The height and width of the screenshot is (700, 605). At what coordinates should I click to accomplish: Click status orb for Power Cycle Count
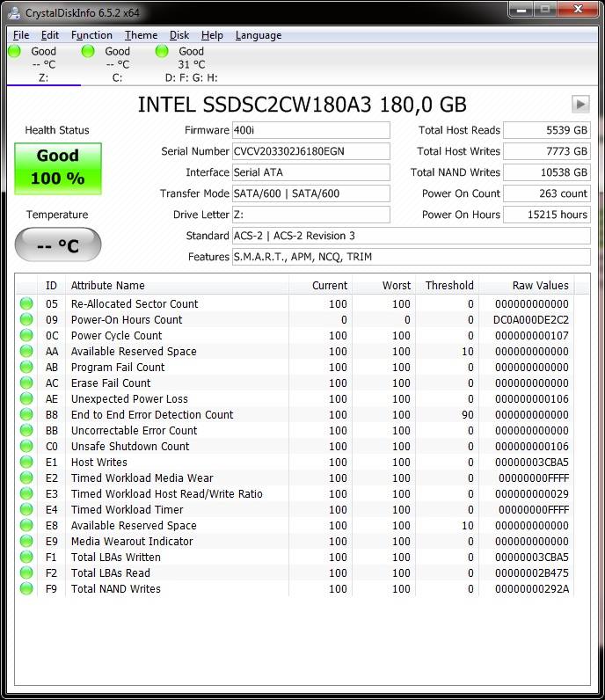(x=26, y=335)
